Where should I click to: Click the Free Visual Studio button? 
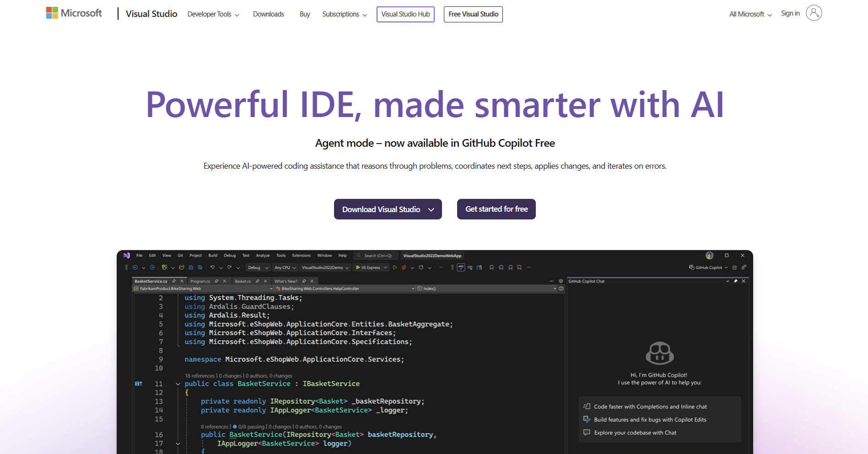(x=473, y=14)
